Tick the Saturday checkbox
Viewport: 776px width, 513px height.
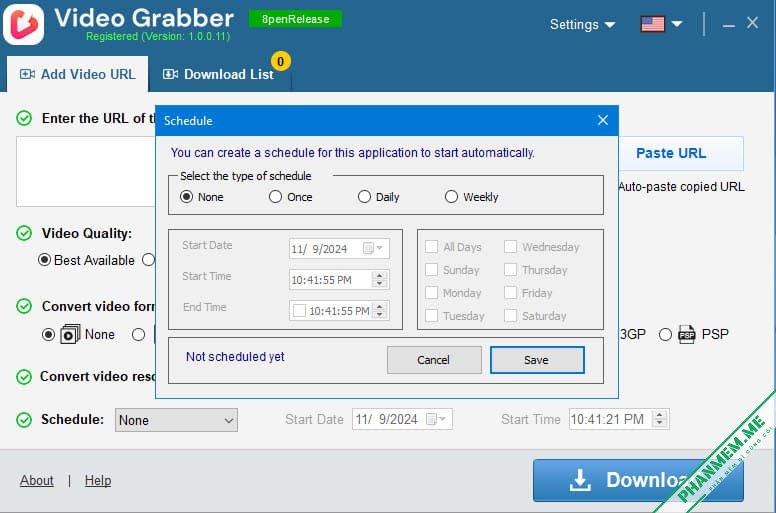point(510,316)
